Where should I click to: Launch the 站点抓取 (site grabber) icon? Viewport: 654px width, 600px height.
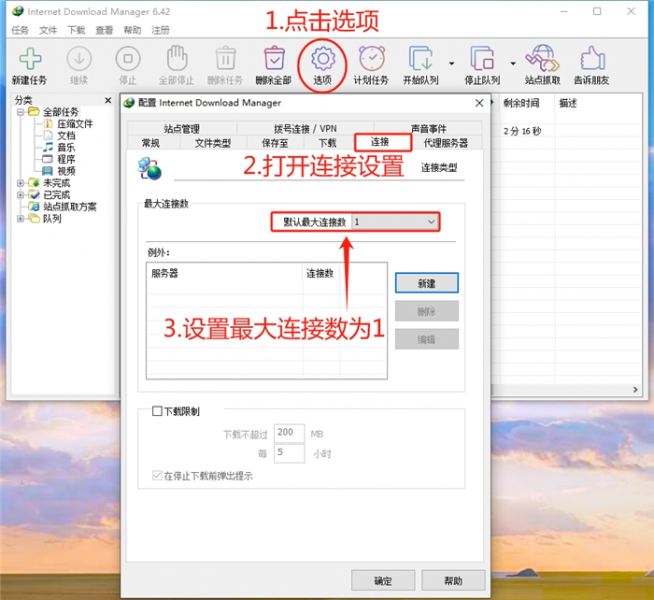tap(542, 58)
